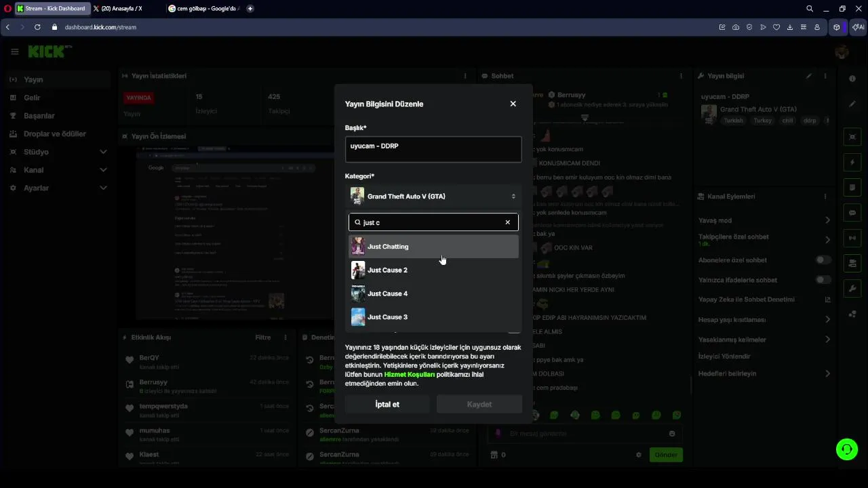
Task: Go to Yayın in the sidebar
Action: (58, 80)
